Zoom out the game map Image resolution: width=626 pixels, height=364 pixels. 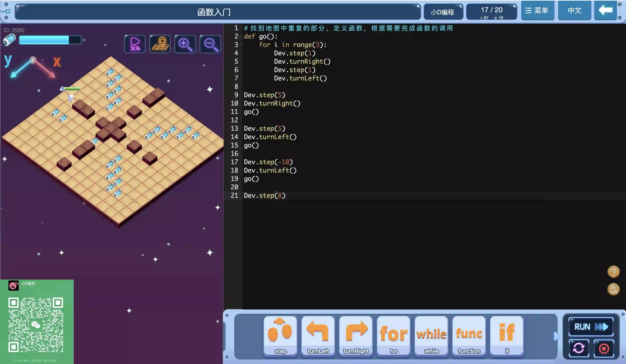point(210,44)
